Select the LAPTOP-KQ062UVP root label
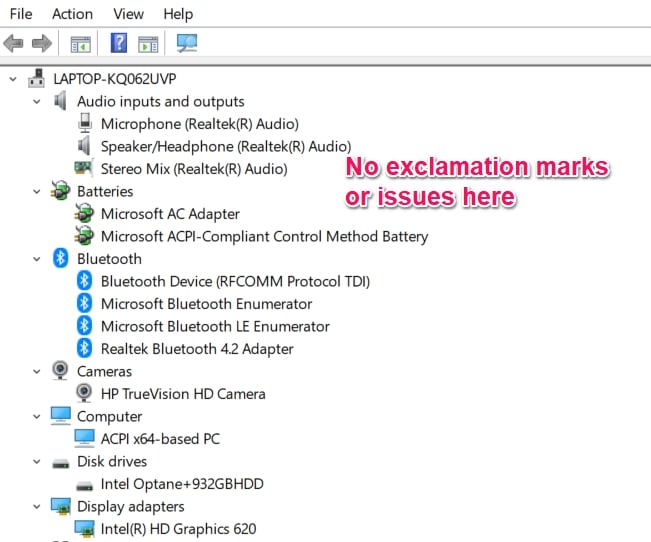Viewport: 651px width, 542px height. (115, 78)
